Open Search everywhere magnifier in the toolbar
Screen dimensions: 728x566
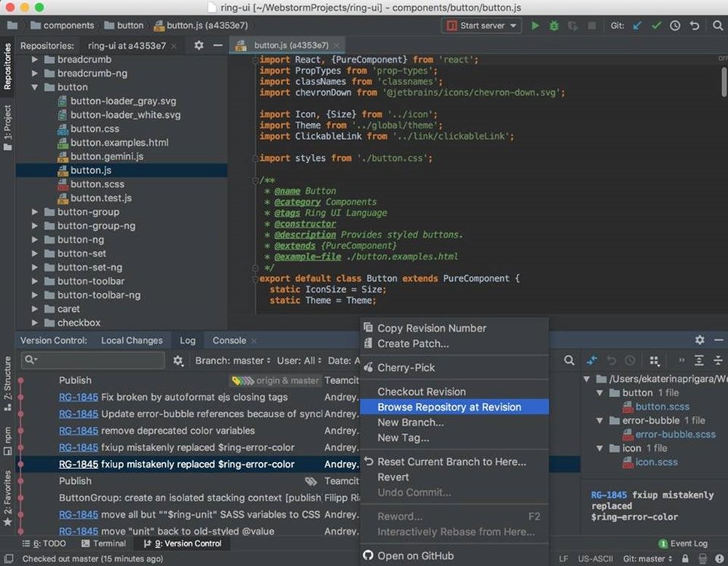coord(719,25)
